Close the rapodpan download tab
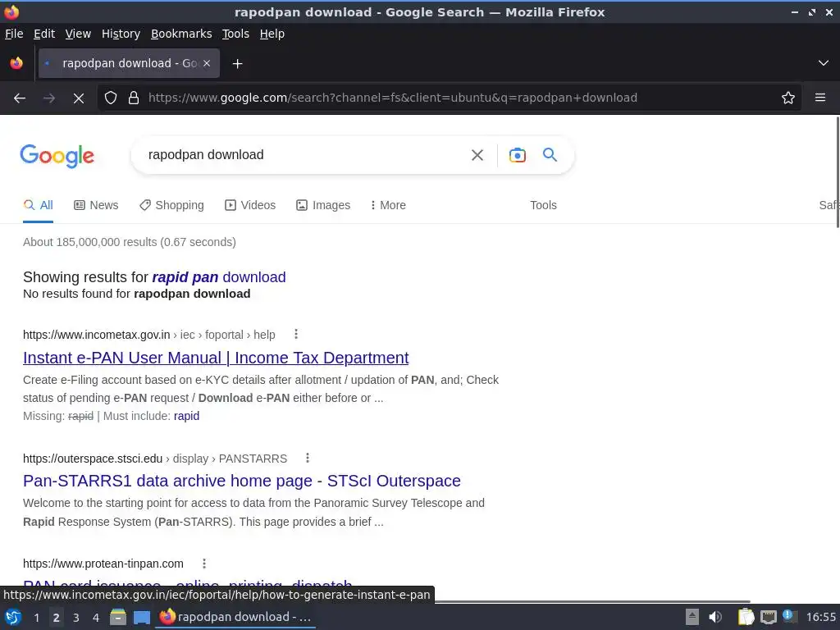The height and width of the screenshot is (630, 840). 207,63
